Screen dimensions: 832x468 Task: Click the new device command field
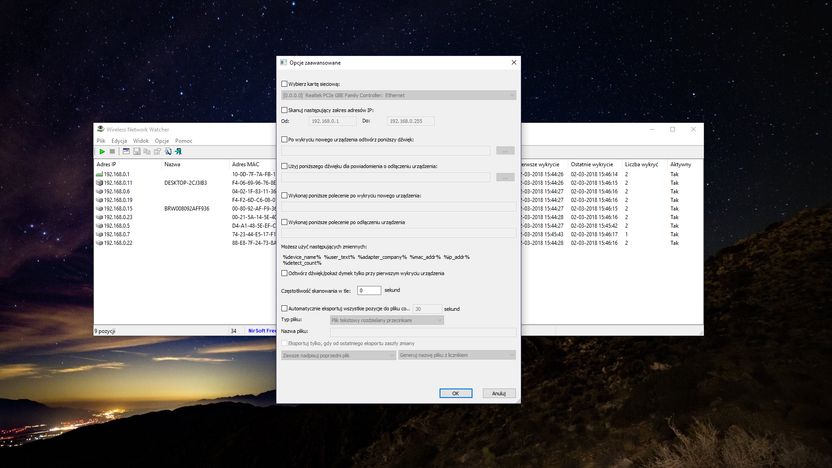pos(398,207)
